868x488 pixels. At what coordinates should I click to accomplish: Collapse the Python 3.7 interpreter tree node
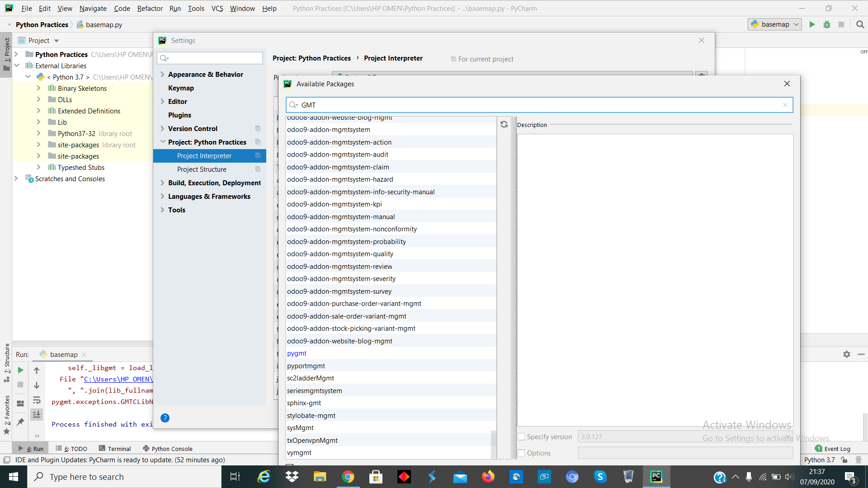28,77
